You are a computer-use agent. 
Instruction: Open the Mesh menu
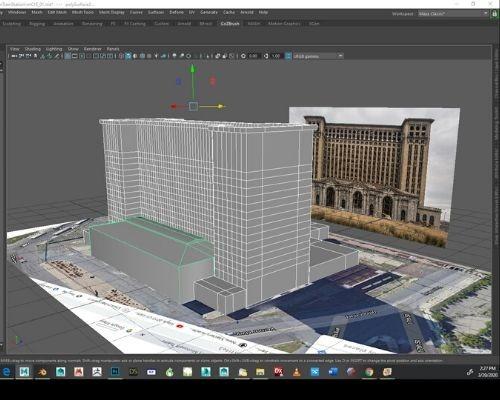point(37,12)
